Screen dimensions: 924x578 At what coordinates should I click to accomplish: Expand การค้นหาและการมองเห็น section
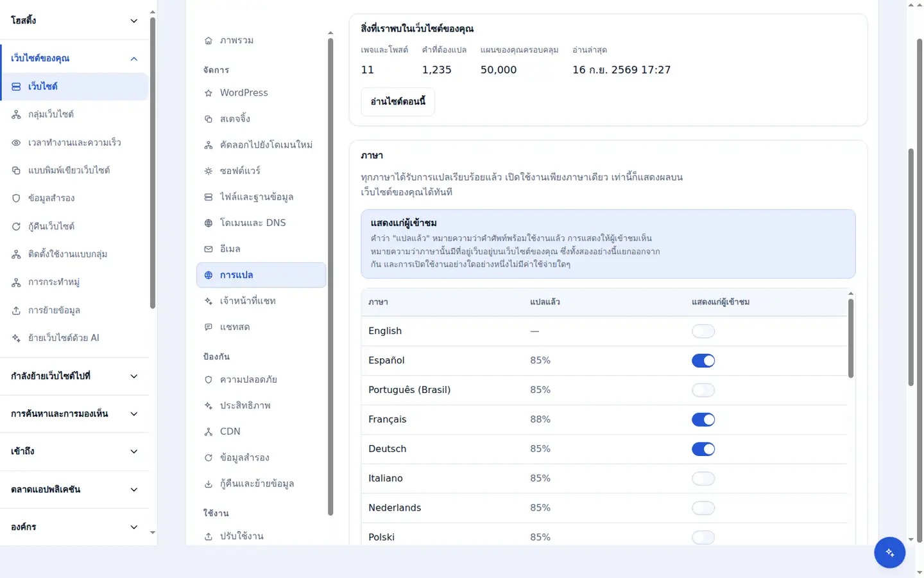click(74, 414)
